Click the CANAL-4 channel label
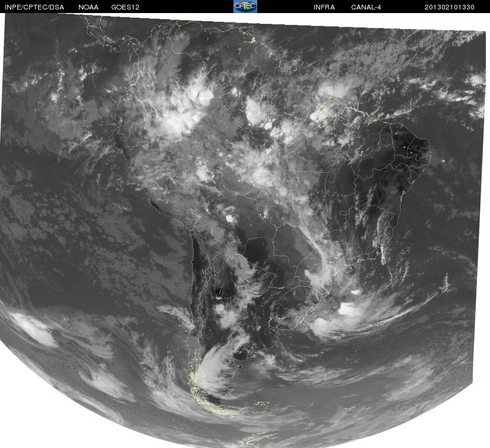 [x=366, y=7]
